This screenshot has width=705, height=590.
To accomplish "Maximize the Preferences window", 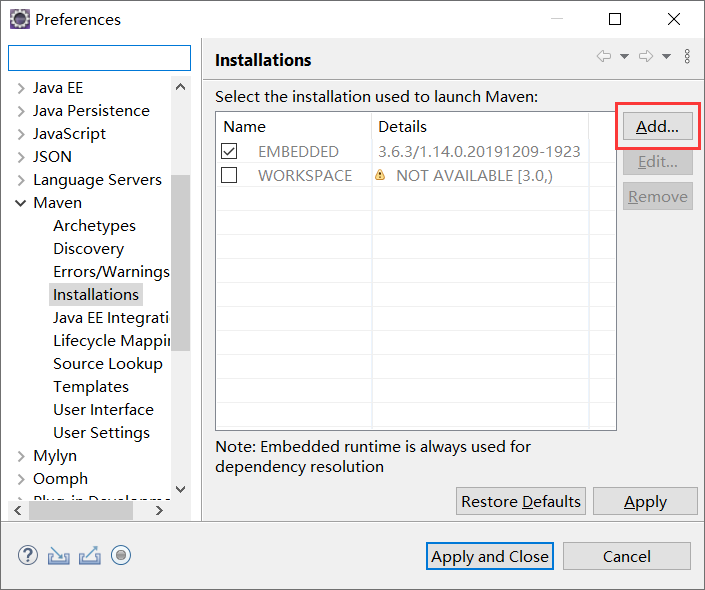I will pyautogui.click(x=615, y=19).
